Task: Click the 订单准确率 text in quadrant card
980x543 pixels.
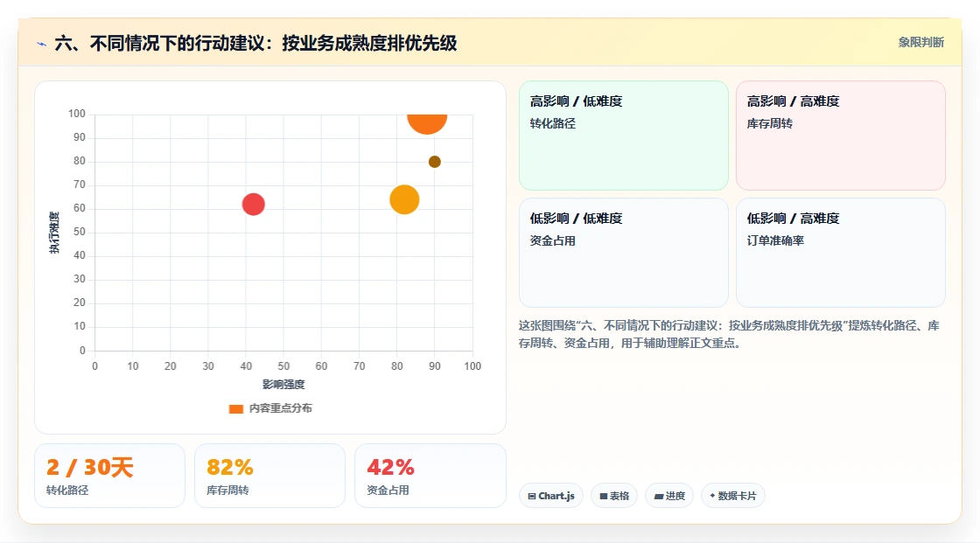Action: (x=775, y=240)
